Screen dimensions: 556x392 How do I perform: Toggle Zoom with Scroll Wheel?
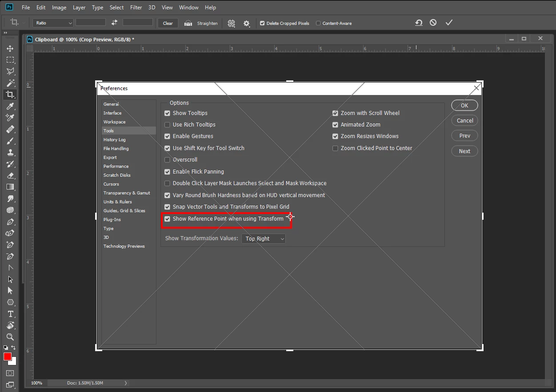[x=335, y=113]
